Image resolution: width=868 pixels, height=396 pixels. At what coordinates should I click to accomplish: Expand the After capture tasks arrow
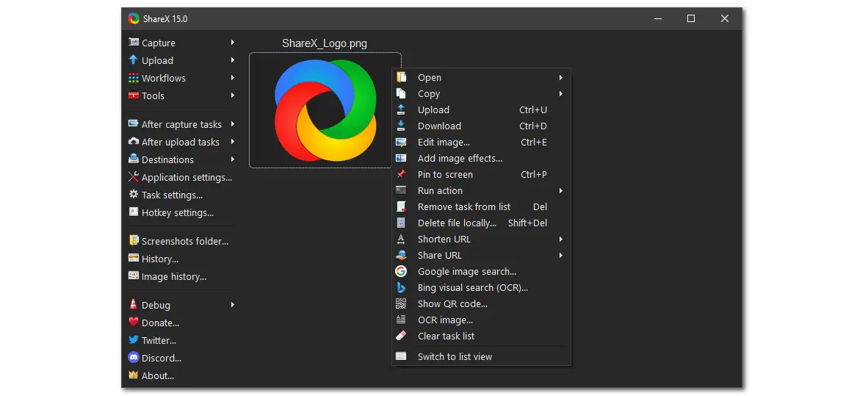233,124
